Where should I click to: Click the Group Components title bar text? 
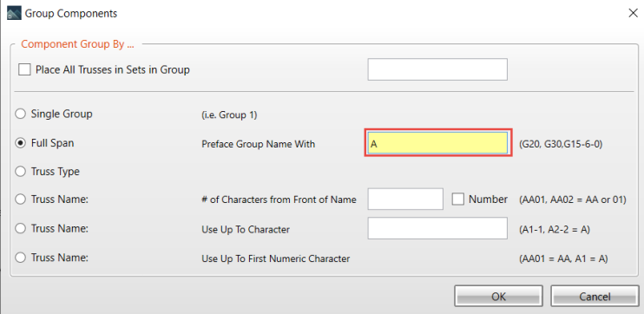click(x=71, y=14)
